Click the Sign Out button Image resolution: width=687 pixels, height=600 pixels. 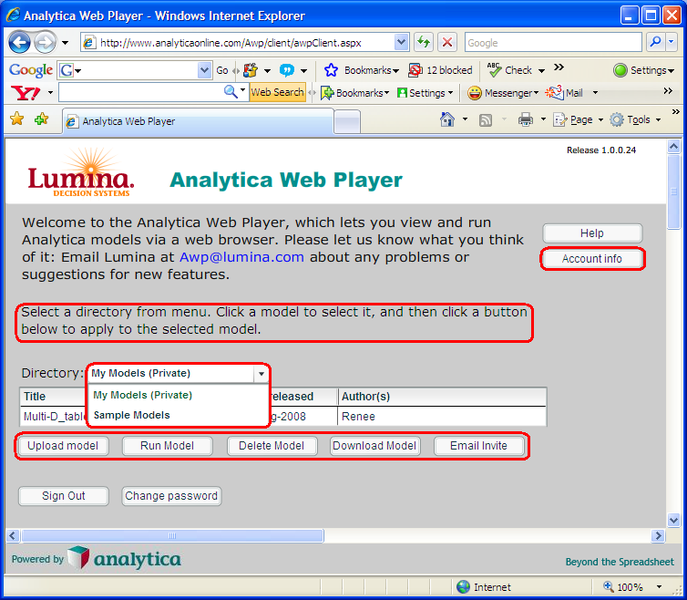click(63, 496)
